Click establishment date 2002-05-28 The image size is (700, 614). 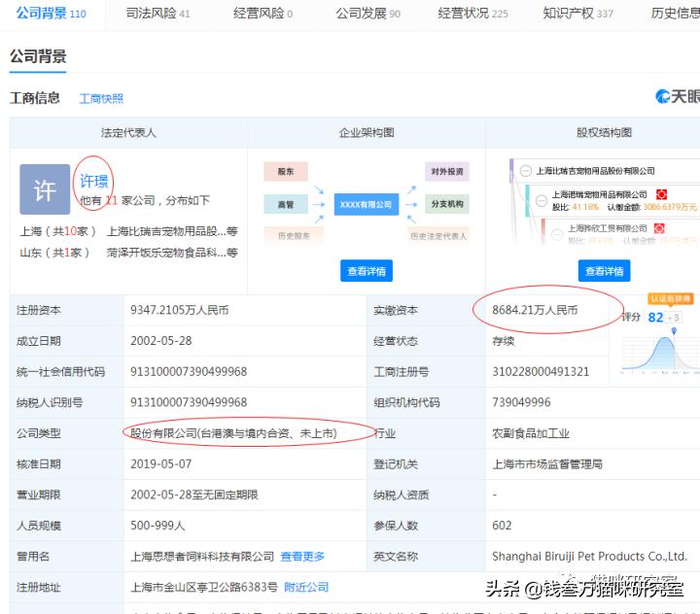160,341
